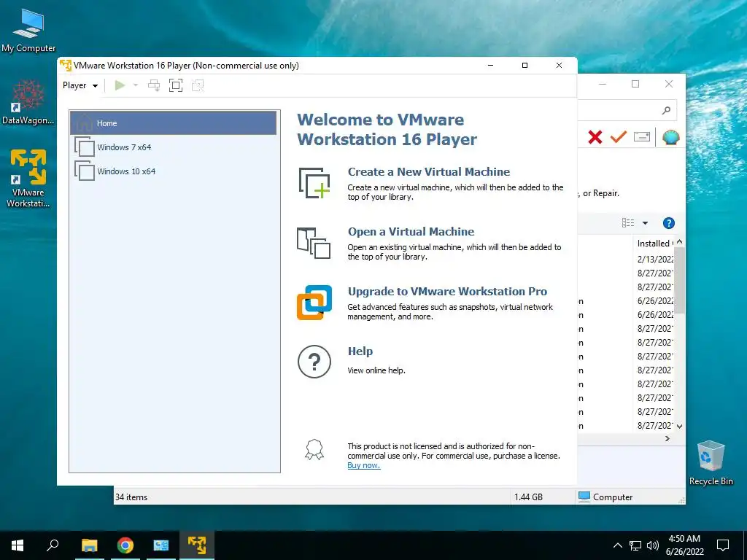Click the network tray icon

pyautogui.click(x=635, y=545)
